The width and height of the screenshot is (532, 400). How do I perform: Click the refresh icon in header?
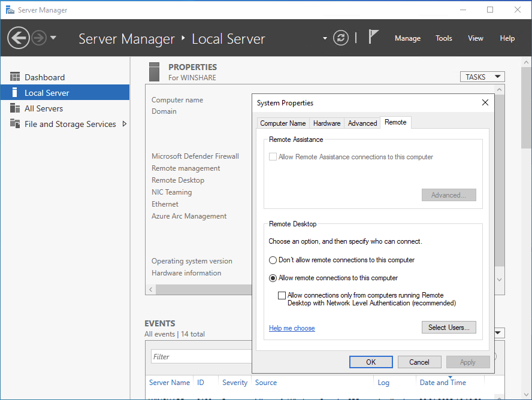(x=341, y=38)
